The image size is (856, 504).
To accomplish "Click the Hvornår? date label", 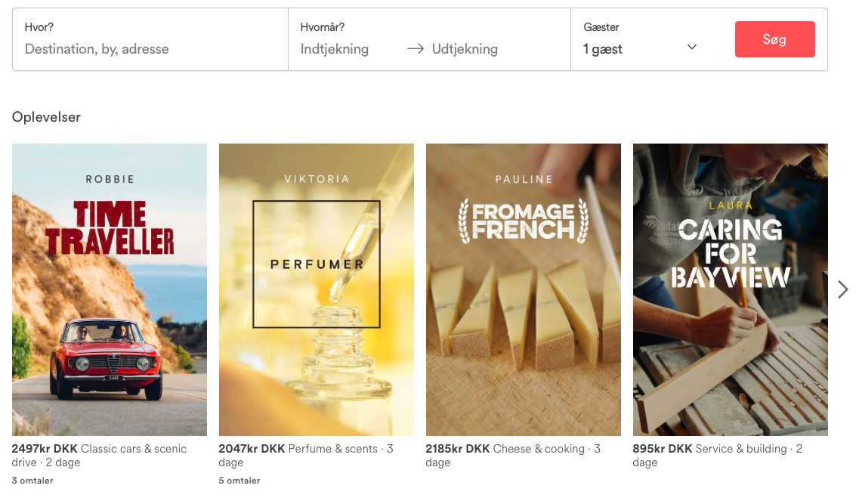I will tap(323, 27).
